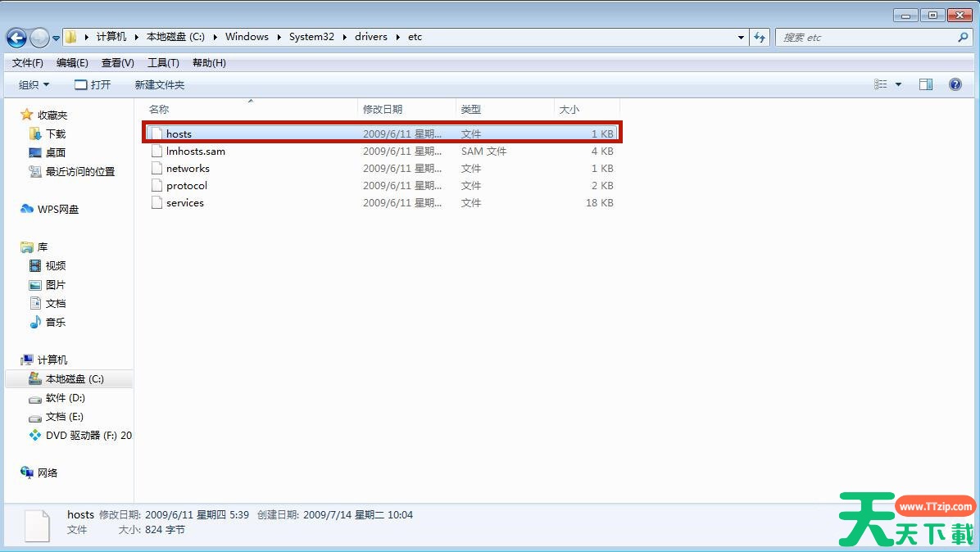This screenshot has width=980, height=552.
Task: Open the 工具(T) menu
Action: [x=163, y=63]
